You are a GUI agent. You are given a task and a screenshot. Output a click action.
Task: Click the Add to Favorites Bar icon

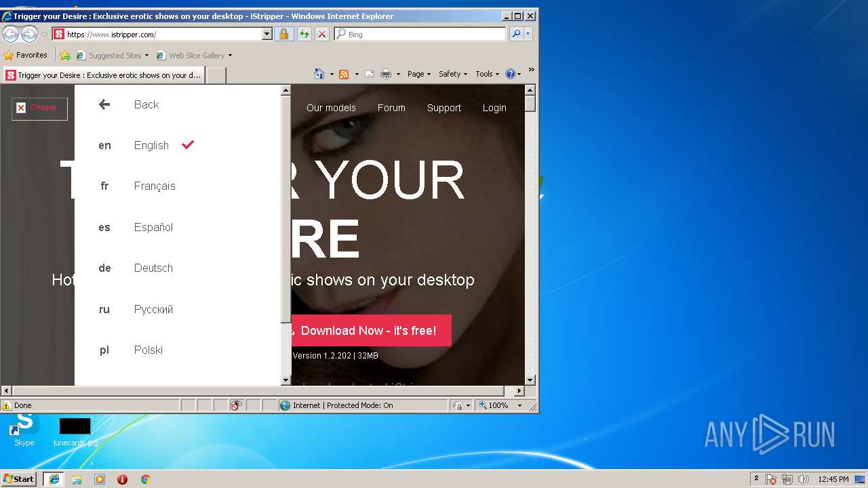(x=65, y=56)
